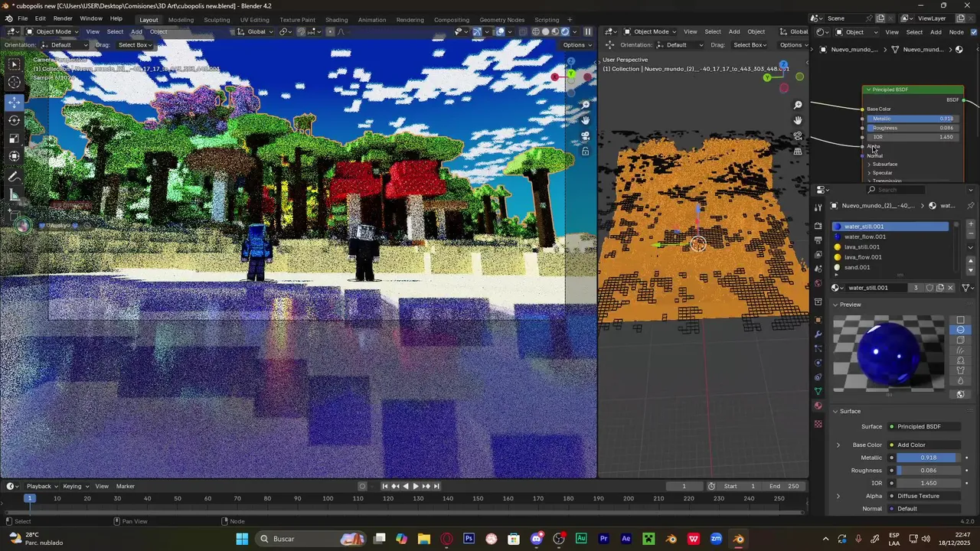This screenshot has height=551, width=980.
Task: Click Base Color Add Color button
Action: pyautogui.click(x=923, y=445)
